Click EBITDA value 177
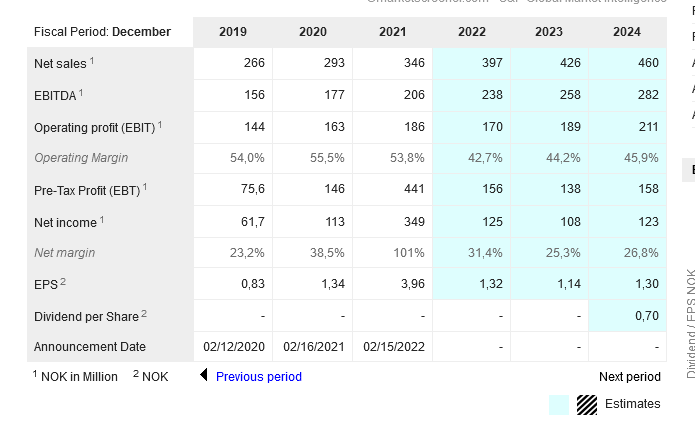The width and height of the screenshot is (695, 425). click(x=334, y=95)
